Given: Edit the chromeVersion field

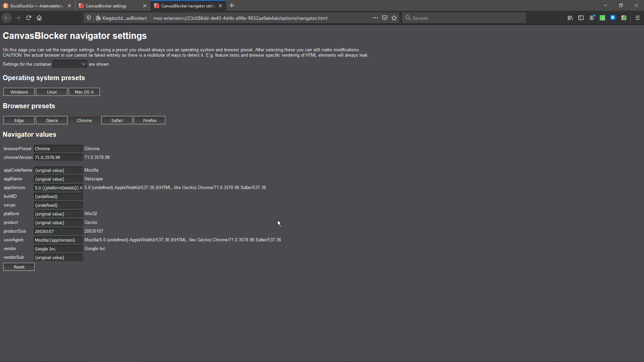Looking at the screenshot, I should coord(58,157).
